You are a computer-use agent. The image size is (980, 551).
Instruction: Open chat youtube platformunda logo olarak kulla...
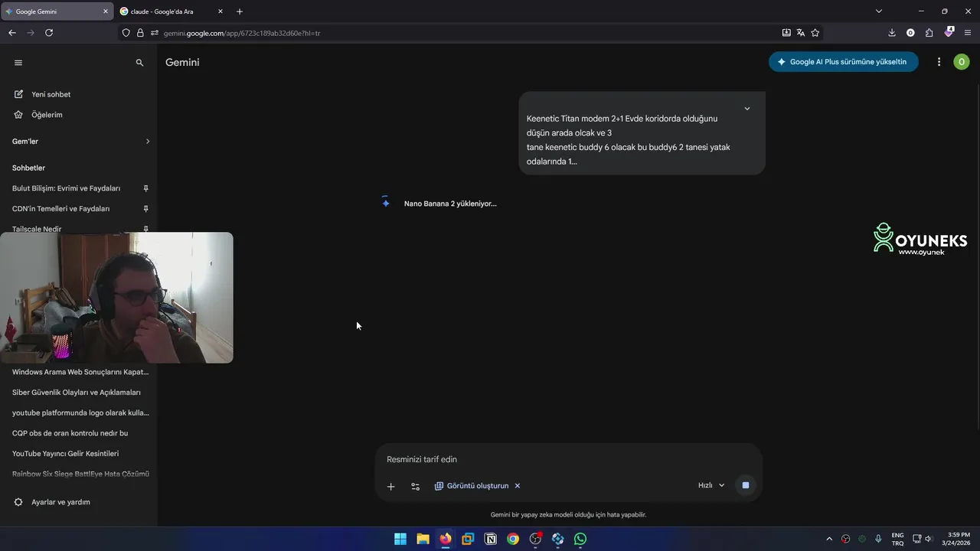point(80,412)
